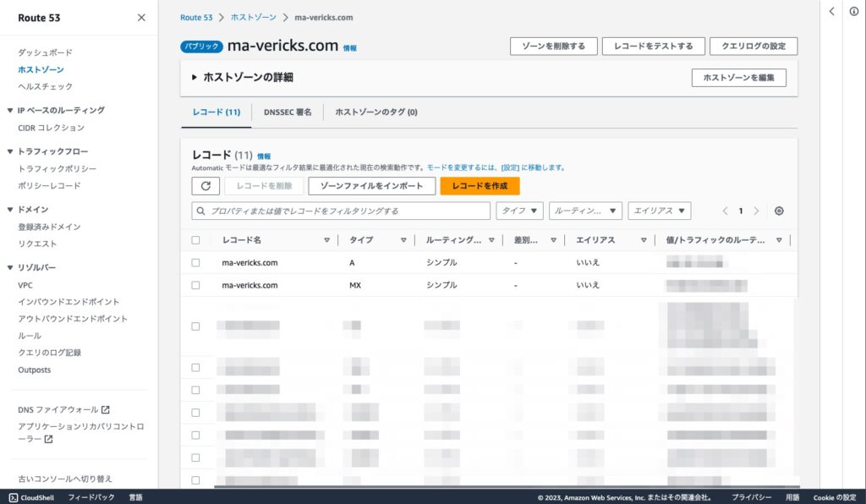
Task: Click the refresh records icon button
Action: pyautogui.click(x=206, y=186)
